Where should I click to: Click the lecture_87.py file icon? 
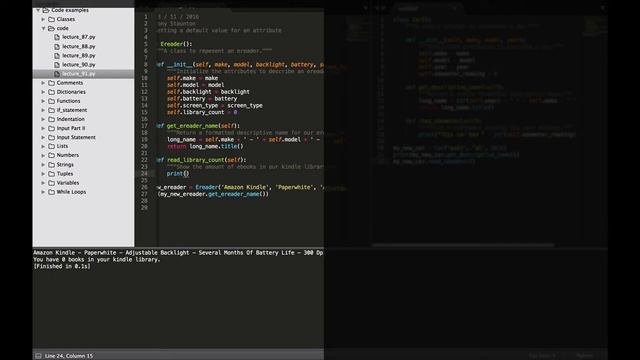pyautogui.click(x=57, y=37)
